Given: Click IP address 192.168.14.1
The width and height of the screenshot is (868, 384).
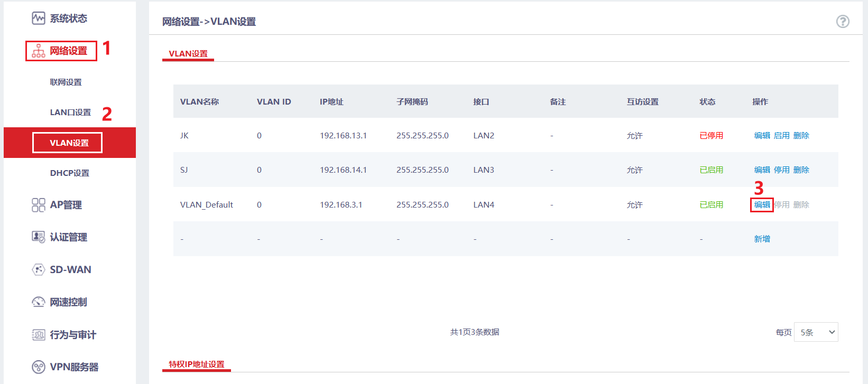Looking at the screenshot, I should coord(343,170).
